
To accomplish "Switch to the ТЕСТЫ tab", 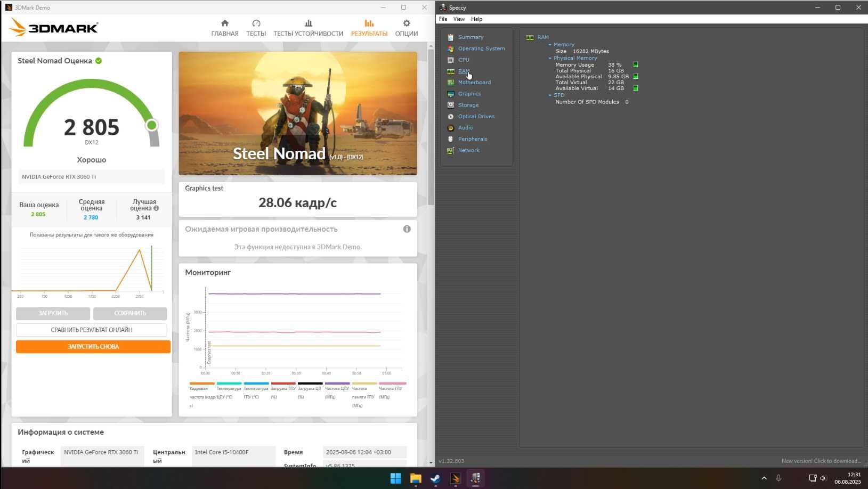I will pos(256,28).
